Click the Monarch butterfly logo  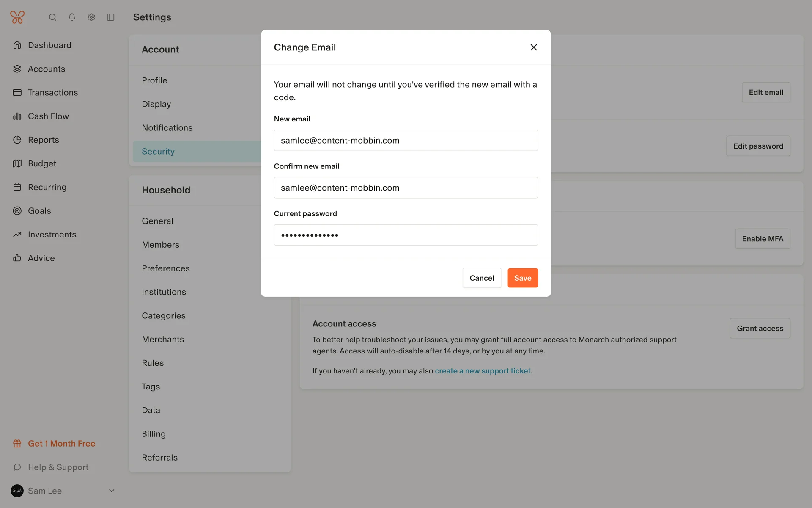(x=17, y=17)
